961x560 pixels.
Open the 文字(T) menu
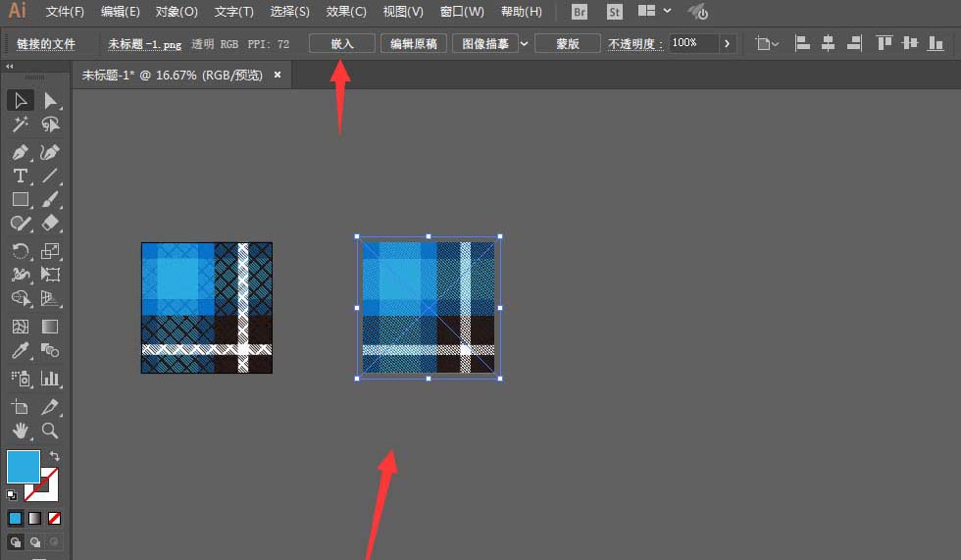(234, 12)
